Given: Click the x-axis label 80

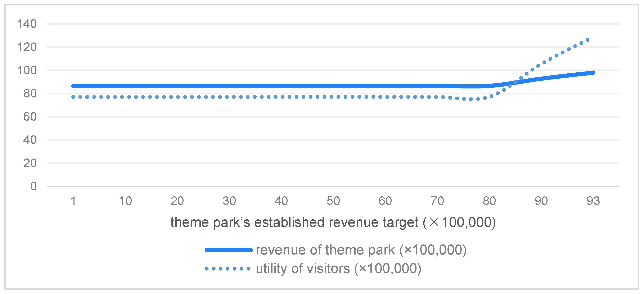Looking at the screenshot, I should [x=489, y=201].
